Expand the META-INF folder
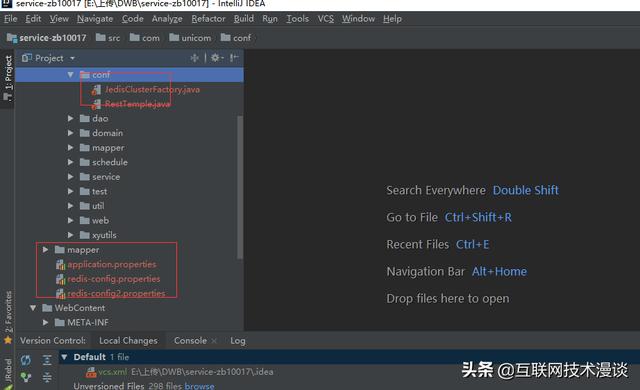Image resolution: width=640 pixels, height=390 pixels. [45, 323]
